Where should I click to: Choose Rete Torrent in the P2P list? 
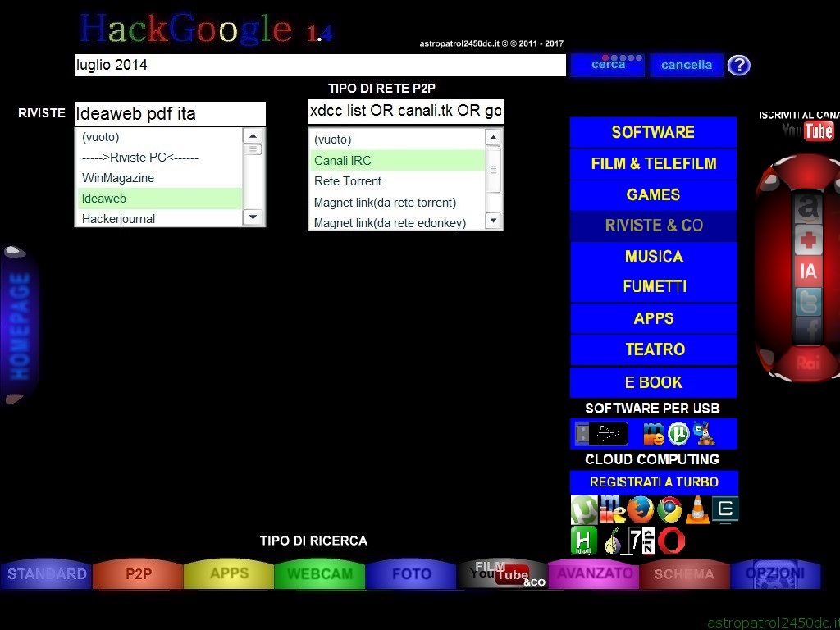(x=398, y=181)
